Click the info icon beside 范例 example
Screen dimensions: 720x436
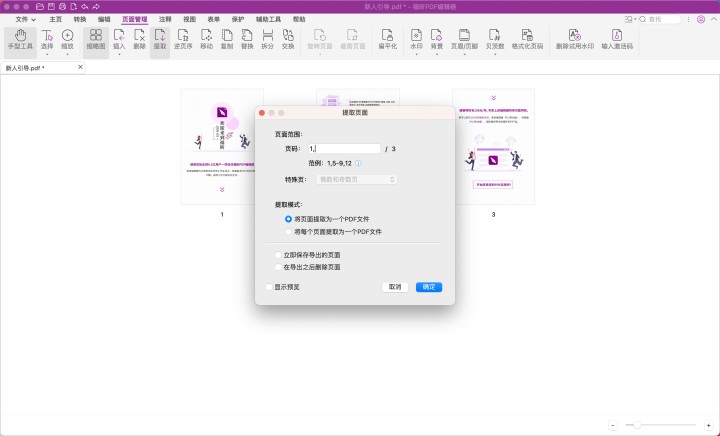coord(359,163)
